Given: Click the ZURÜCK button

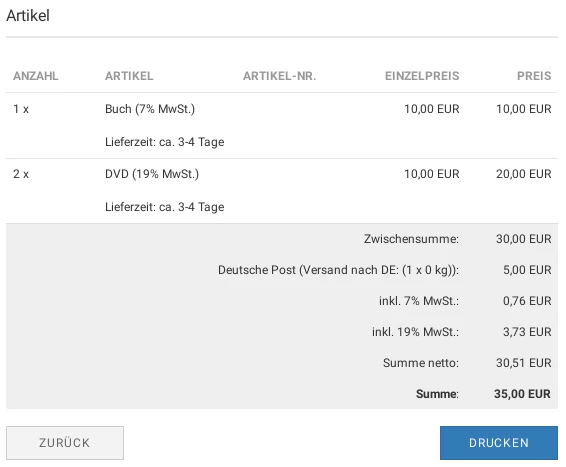Looking at the screenshot, I should click(65, 443).
